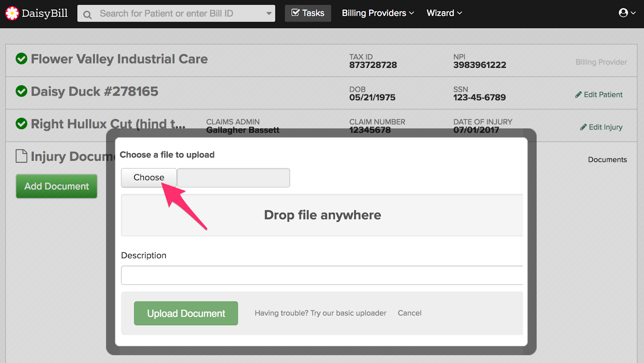The height and width of the screenshot is (363, 644).
Task: Click the selected file name field
Action: coord(233,178)
